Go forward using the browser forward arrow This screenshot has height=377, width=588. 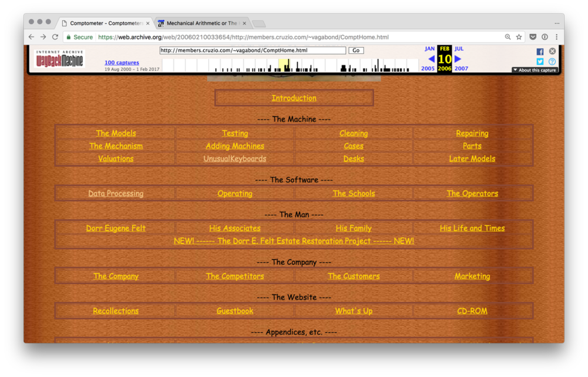tap(43, 37)
